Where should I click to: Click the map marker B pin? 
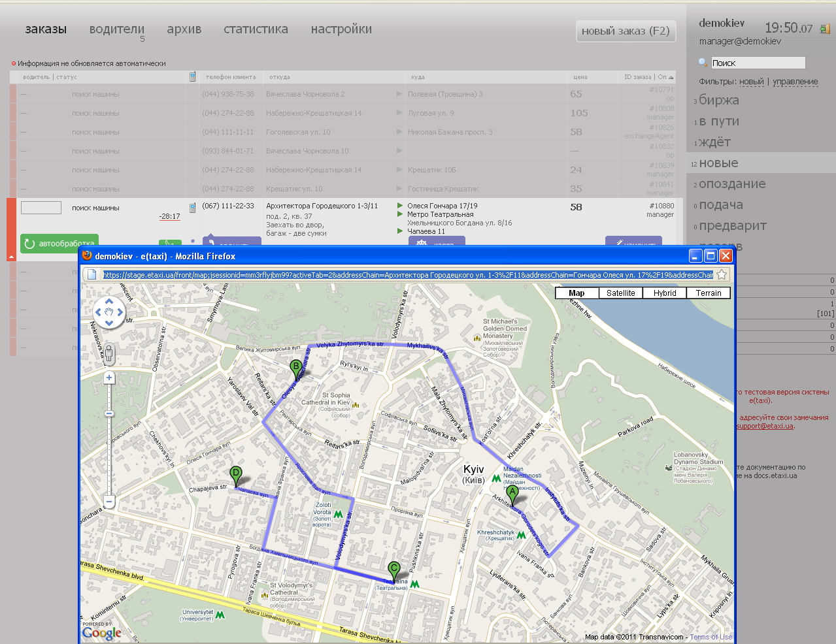coord(295,370)
